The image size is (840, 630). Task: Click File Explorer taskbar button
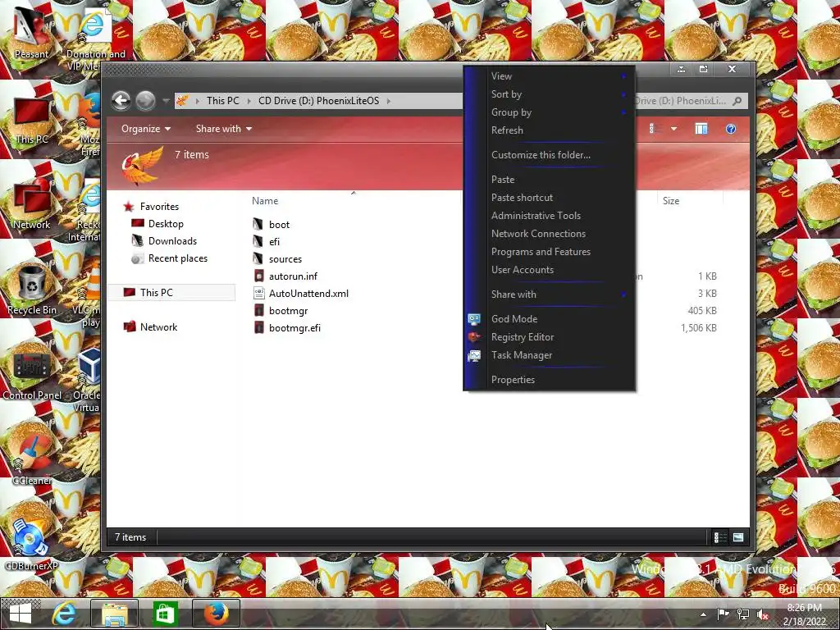point(114,614)
